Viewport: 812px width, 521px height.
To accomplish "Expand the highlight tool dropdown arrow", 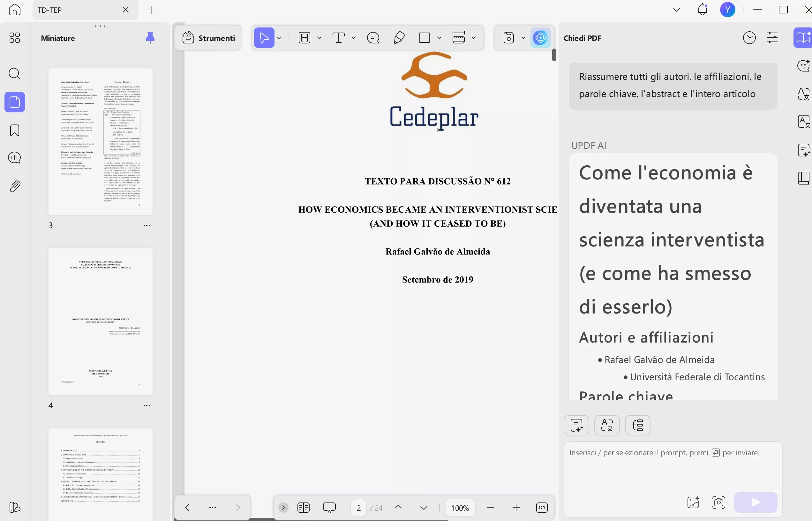I will 319,38.
